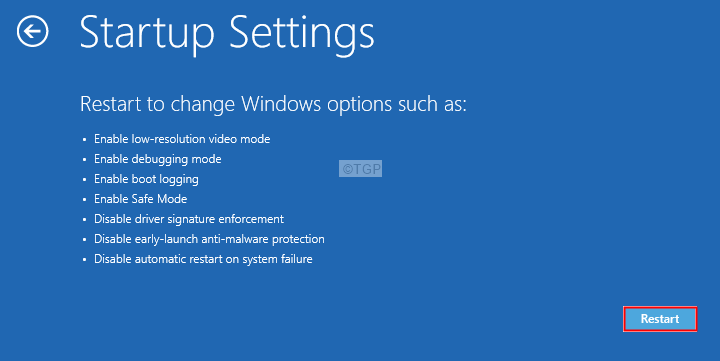Select 'Enable low-resolution video mode' text
Screen dimensions: 720x361
pyautogui.click(x=182, y=139)
